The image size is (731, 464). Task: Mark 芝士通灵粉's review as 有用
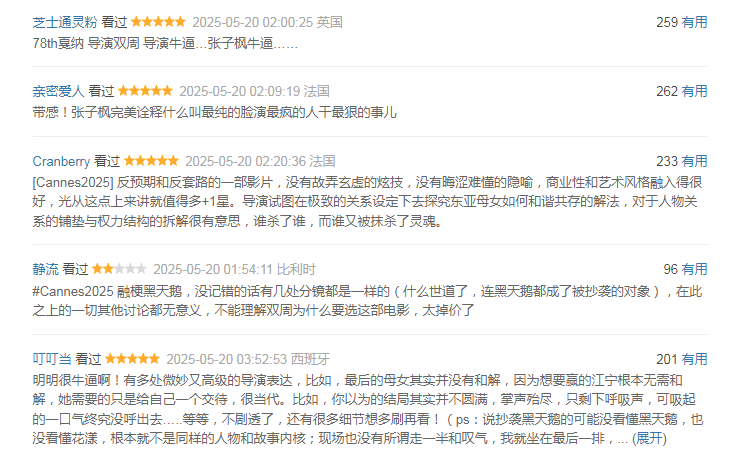pos(695,22)
